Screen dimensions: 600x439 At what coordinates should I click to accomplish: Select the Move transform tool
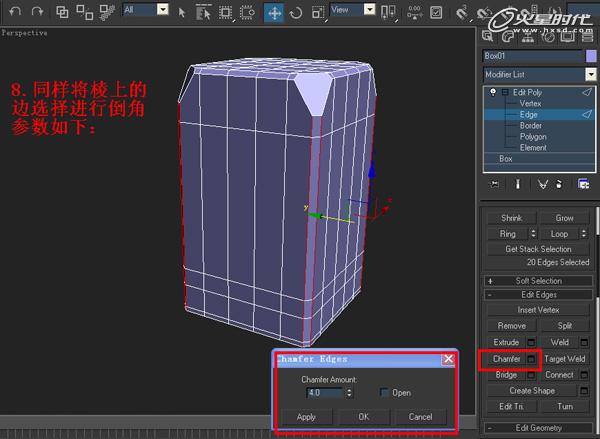pos(274,13)
